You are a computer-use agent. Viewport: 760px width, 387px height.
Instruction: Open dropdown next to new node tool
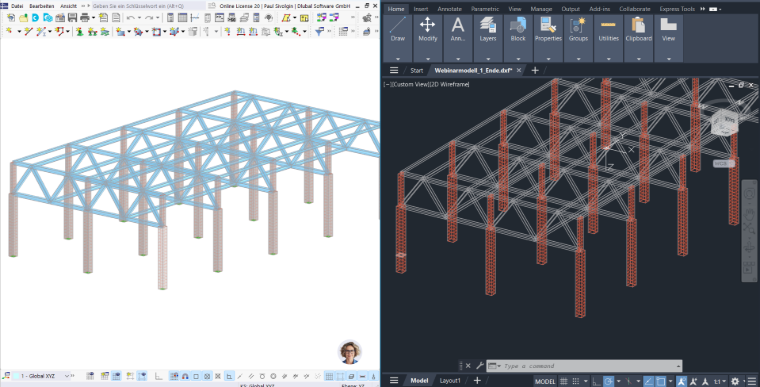coord(19,32)
